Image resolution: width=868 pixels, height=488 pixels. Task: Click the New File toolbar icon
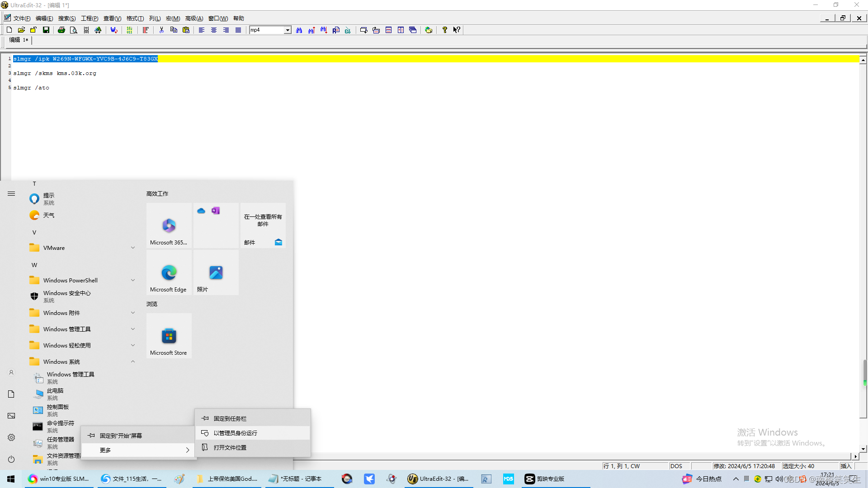click(9, 30)
